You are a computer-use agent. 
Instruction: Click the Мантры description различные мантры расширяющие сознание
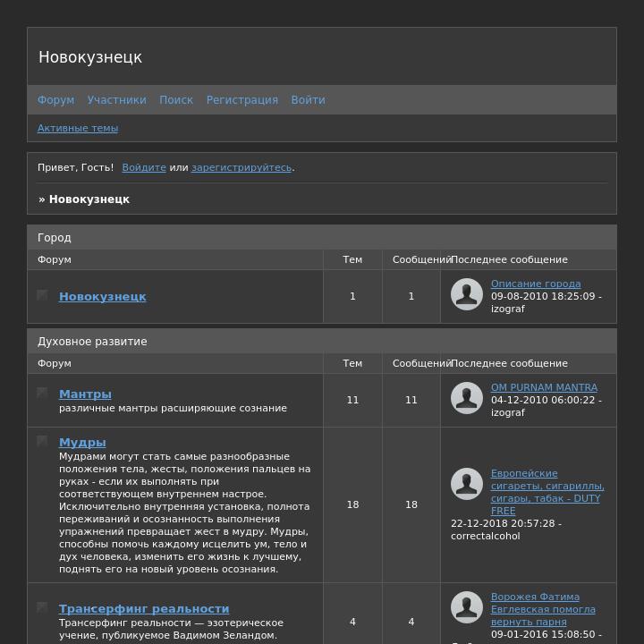click(x=173, y=408)
